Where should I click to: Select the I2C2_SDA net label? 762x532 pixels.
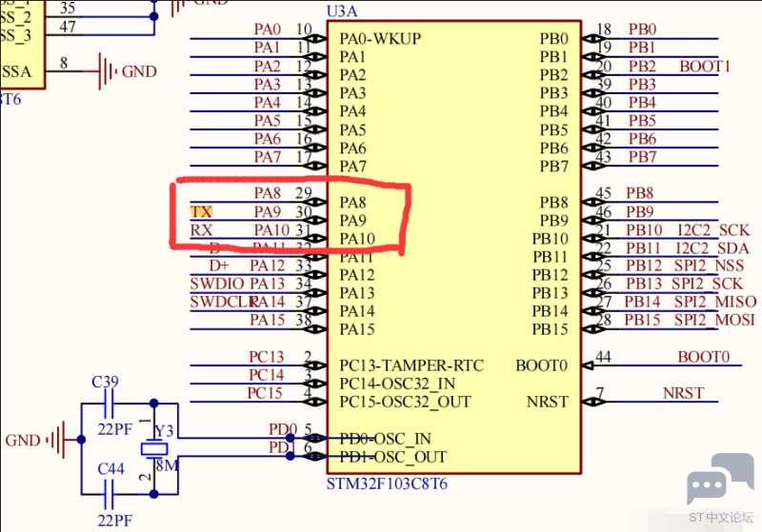[712, 248]
